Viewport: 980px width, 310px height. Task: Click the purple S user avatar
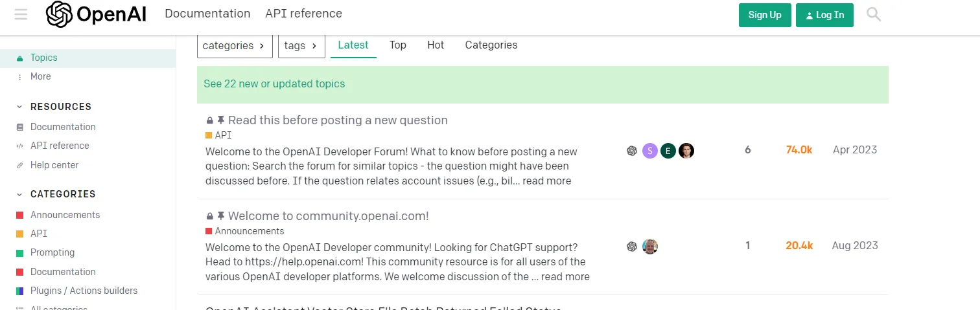(x=650, y=151)
